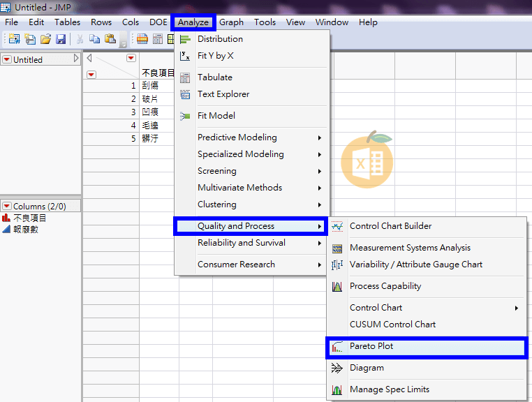This screenshot has width=532, height=402.
Task: Click the nominal column icon for 不良項目
Action: [6, 218]
